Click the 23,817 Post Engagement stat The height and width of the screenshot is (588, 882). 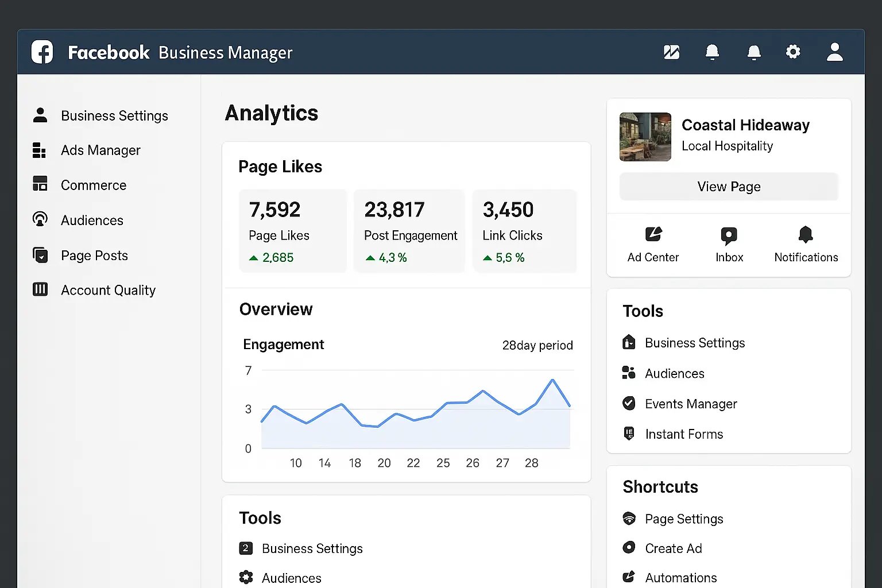tap(409, 231)
